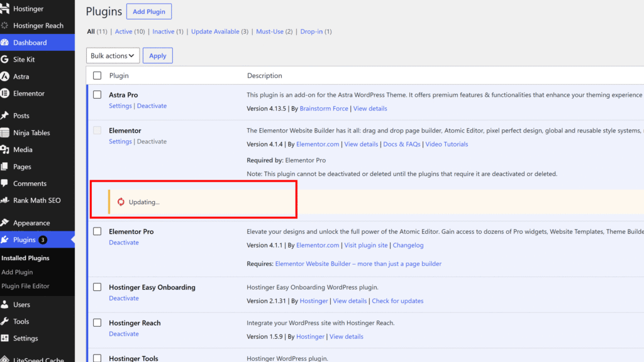View details for Astra Pro

(370, 109)
